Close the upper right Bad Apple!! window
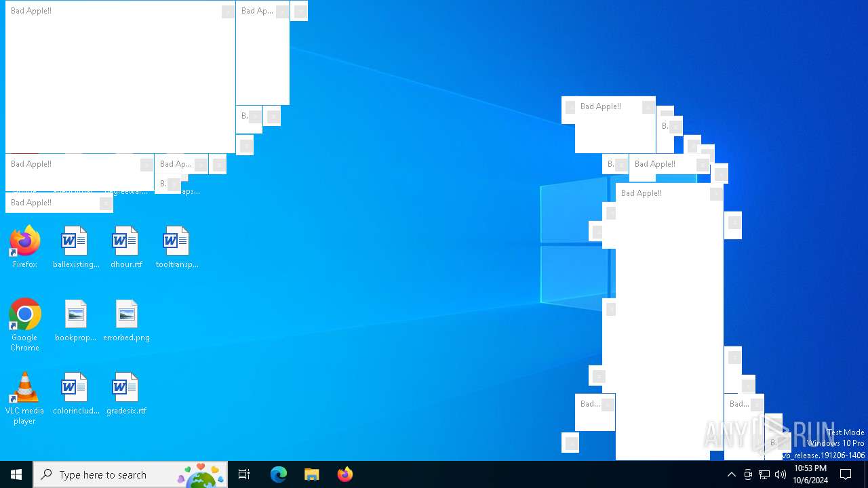This screenshot has height=488, width=868. pyautogui.click(x=648, y=107)
